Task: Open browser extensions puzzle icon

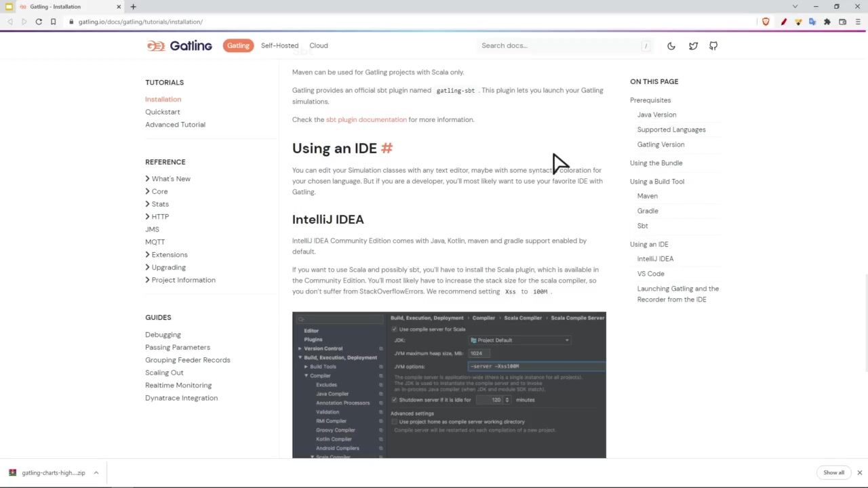Action: 827,22
